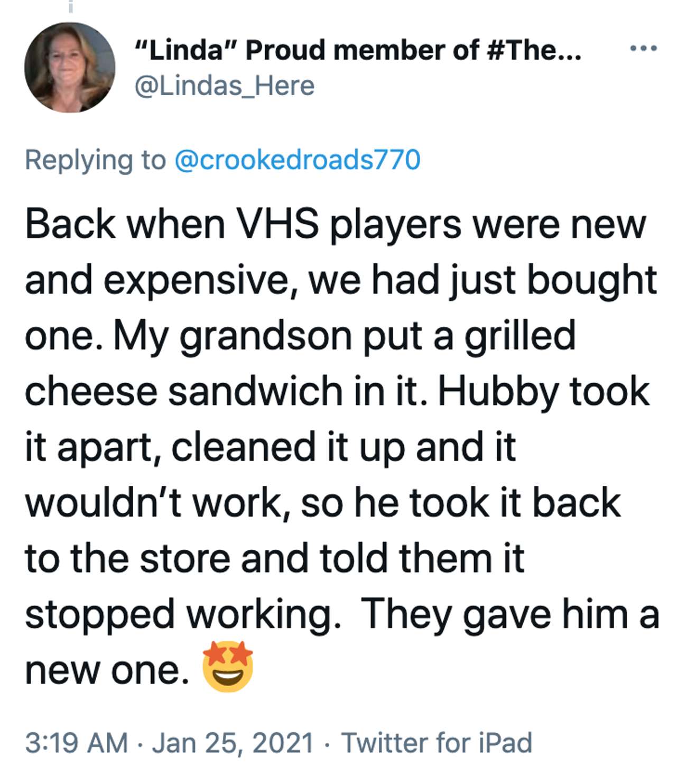Click the thread connector line above avatar

coord(70,6)
